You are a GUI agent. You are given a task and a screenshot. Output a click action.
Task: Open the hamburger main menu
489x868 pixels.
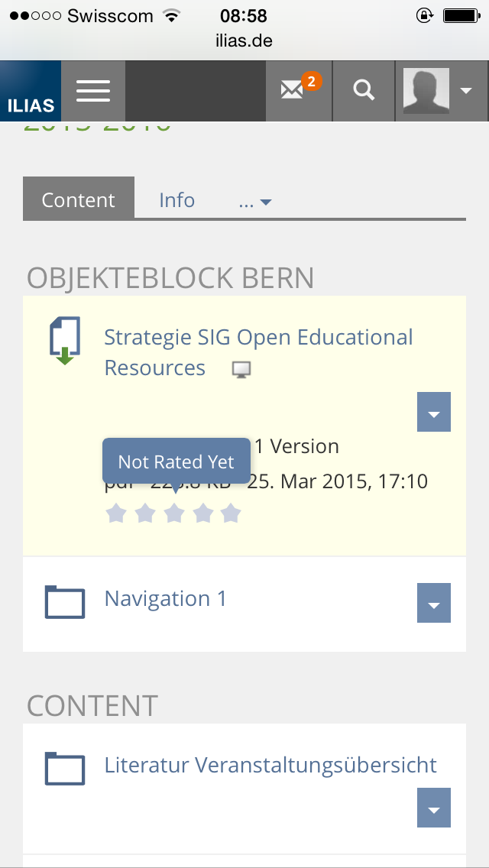pos(93,92)
